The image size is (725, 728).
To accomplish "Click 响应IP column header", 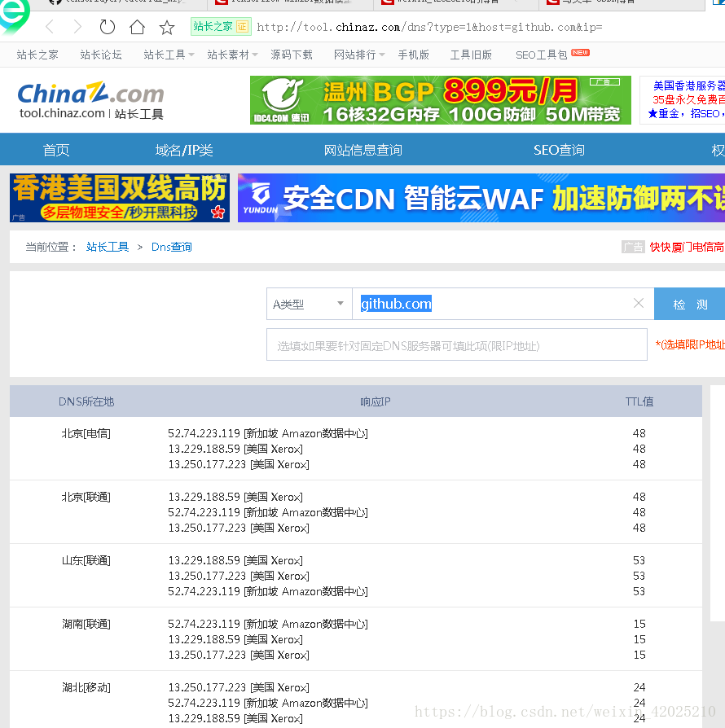I will click(376, 401).
